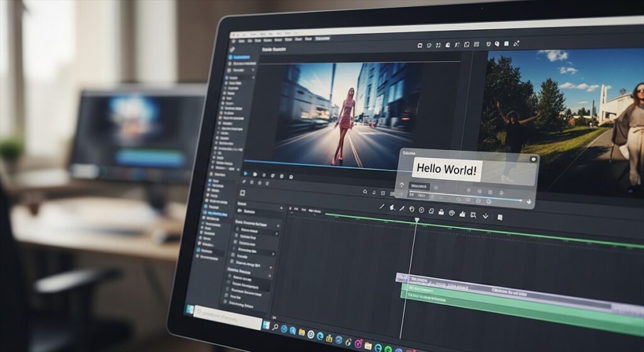Click the bookmark icon in the timeline toolbar
This screenshot has width=644, height=352.
pos(500,217)
